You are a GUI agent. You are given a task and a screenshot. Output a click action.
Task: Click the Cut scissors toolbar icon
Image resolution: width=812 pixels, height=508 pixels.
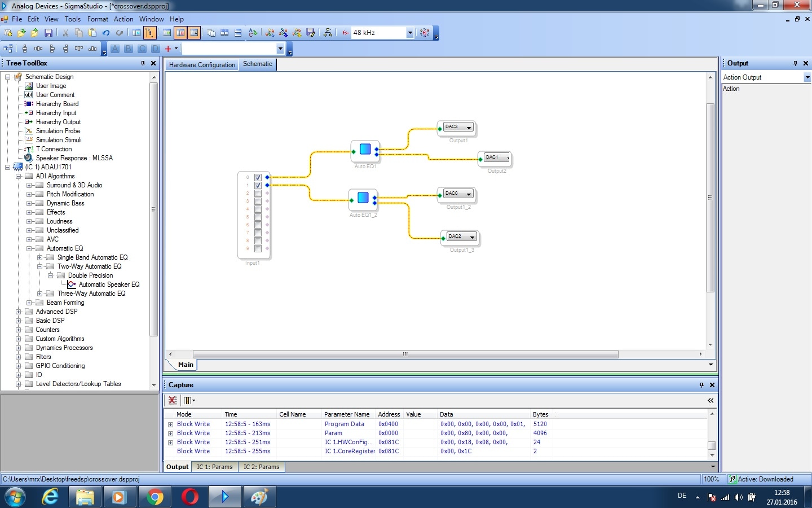65,33
